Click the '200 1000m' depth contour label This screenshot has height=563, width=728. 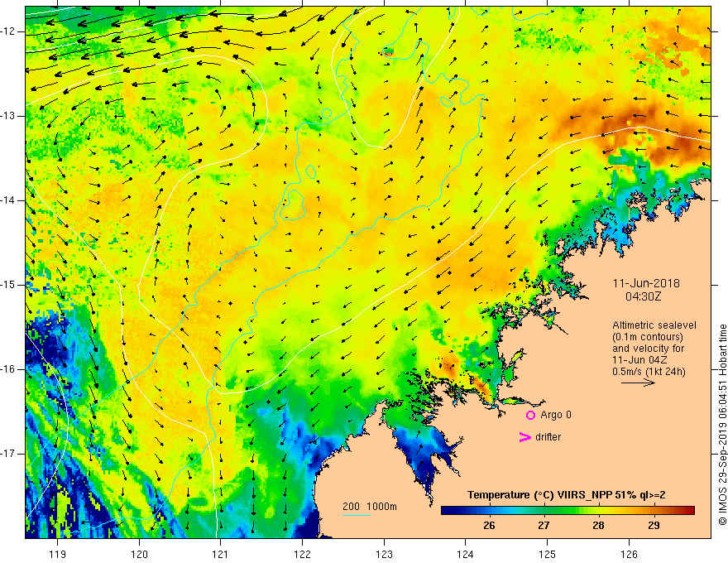[370, 507]
